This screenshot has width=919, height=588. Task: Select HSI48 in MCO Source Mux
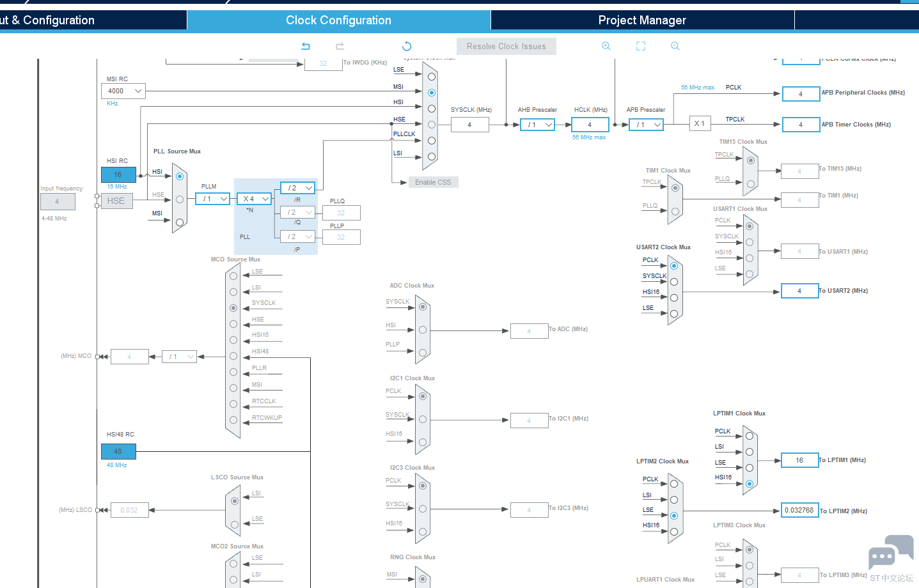[233, 356]
